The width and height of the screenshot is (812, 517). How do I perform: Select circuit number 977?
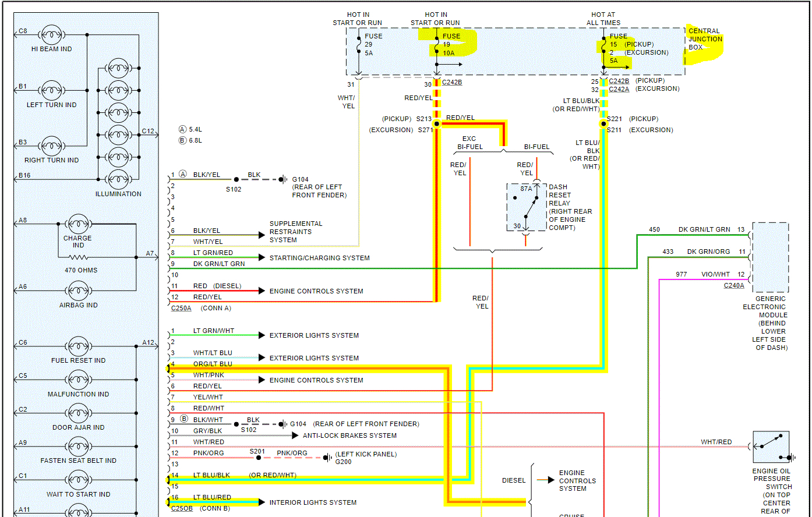(x=682, y=274)
